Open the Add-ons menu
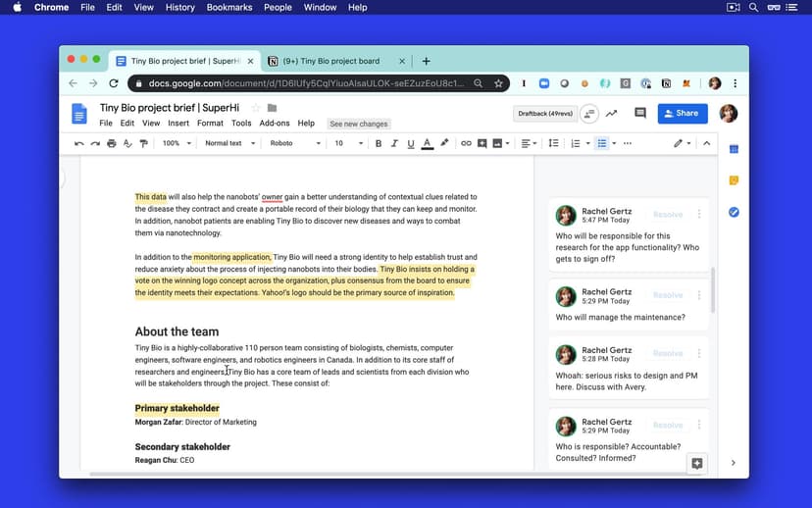This screenshot has height=508, width=812. tap(275, 124)
